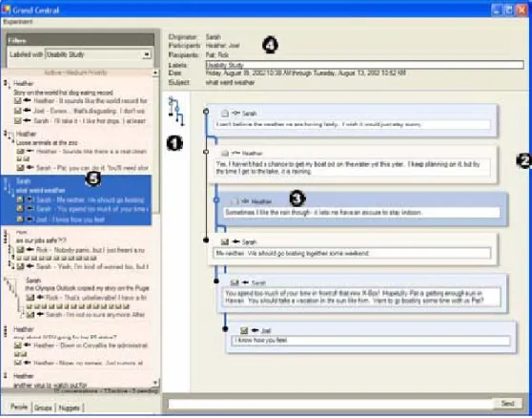Click Participants value "Heather; Joel"

222,46
